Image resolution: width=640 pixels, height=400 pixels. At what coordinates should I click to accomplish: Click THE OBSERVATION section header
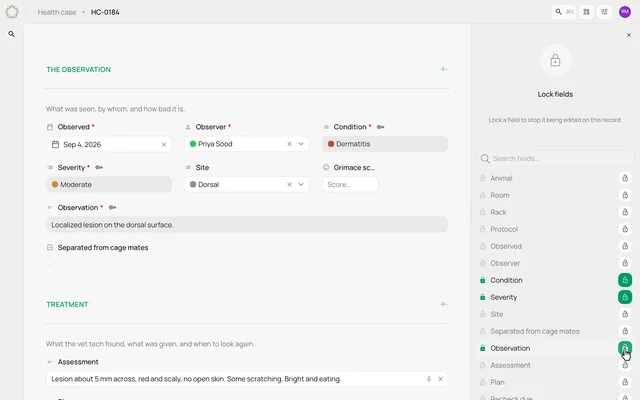pos(78,69)
